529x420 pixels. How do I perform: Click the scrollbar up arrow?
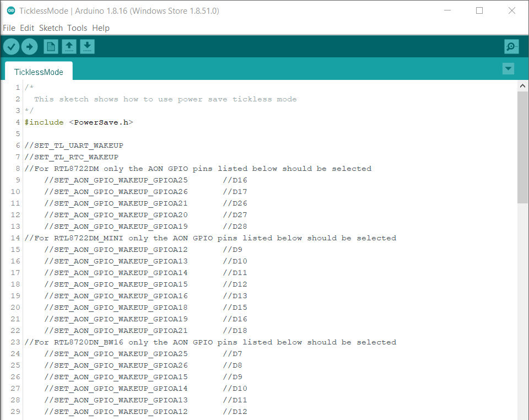click(522, 86)
